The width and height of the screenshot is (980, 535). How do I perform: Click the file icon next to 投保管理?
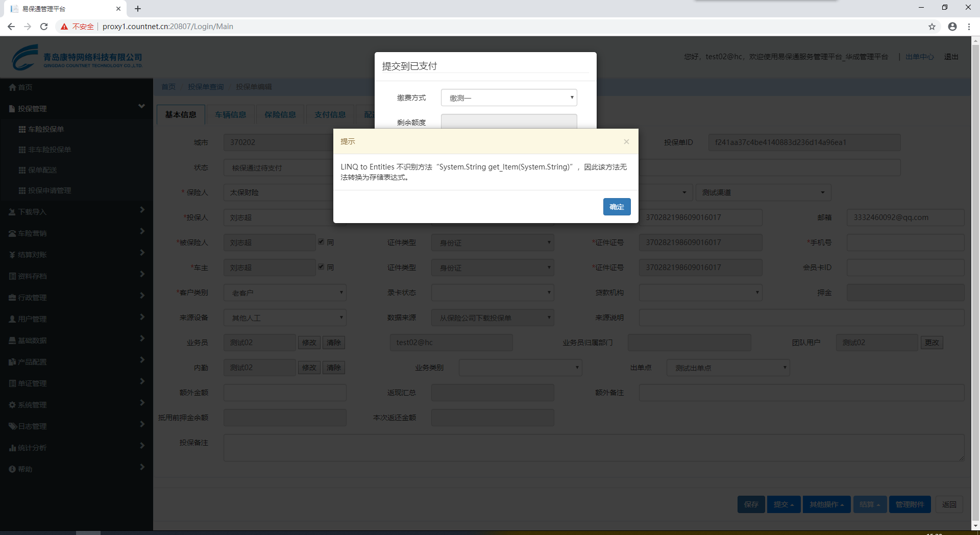click(x=12, y=109)
